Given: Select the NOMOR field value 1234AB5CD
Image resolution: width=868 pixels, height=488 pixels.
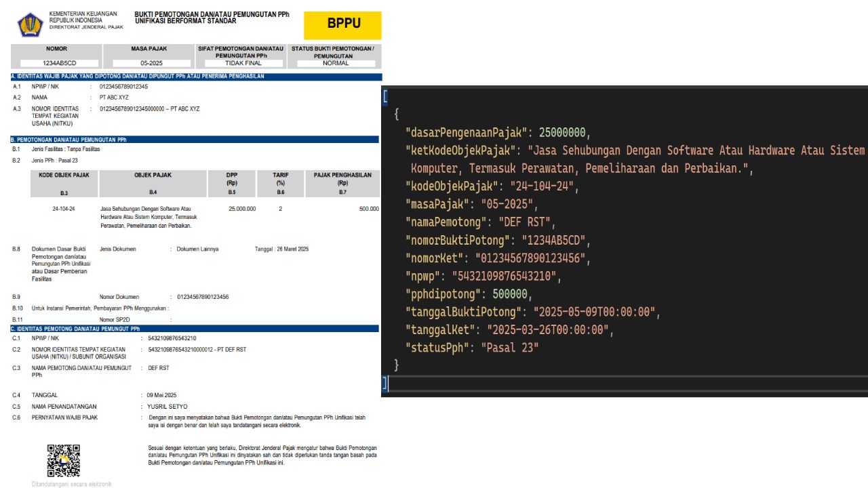Looking at the screenshot, I should [x=56, y=63].
